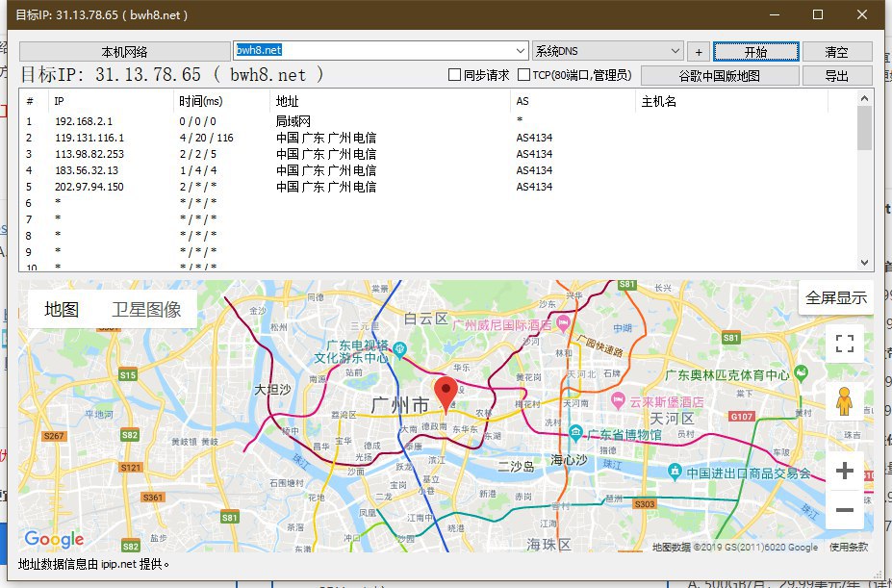Click the 广东电视塔 attraction marker icon
This screenshot has height=588, width=892.
coord(401,347)
